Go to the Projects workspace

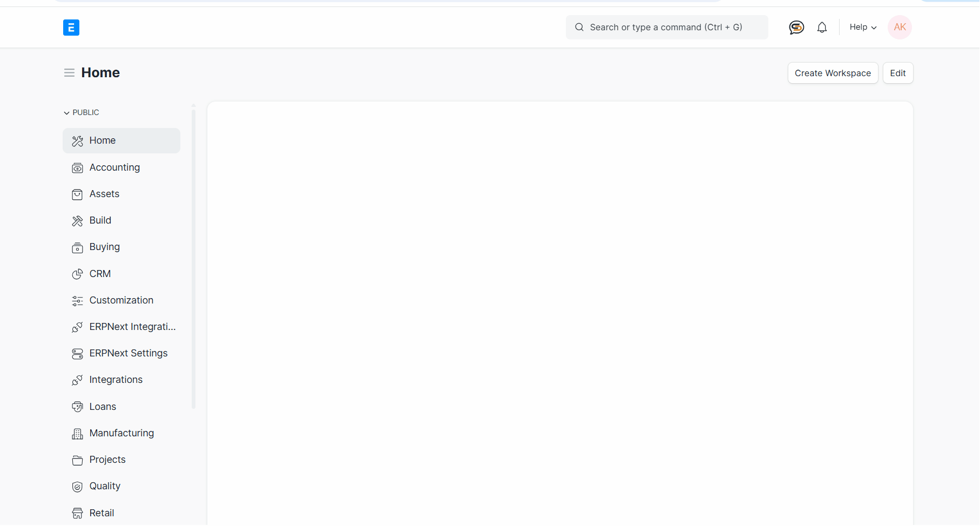coord(107,460)
